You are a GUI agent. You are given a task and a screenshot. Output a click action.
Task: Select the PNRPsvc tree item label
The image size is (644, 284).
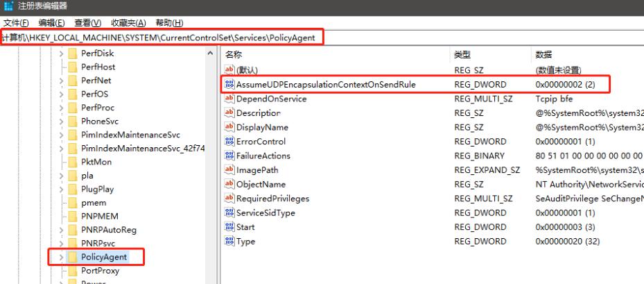click(x=98, y=243)
